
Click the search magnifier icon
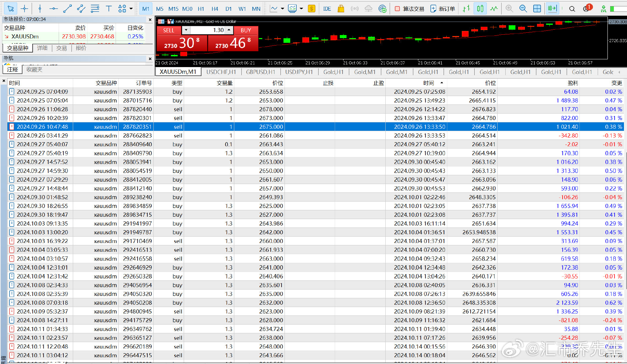[572, 9]
